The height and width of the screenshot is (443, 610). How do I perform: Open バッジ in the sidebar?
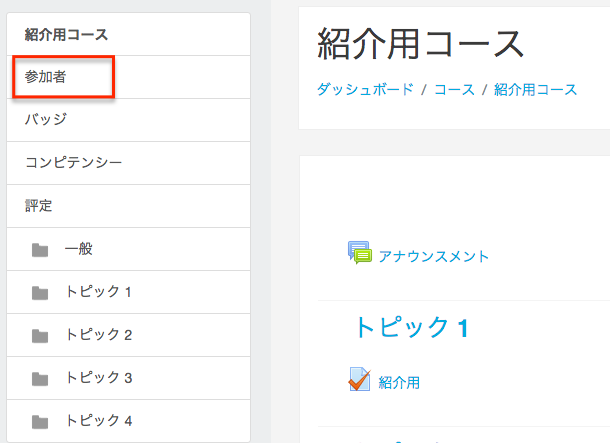click(46, 120)
